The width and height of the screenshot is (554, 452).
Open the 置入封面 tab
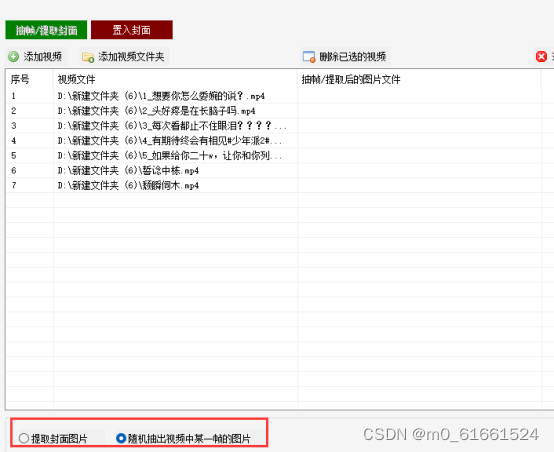(132, 30)
